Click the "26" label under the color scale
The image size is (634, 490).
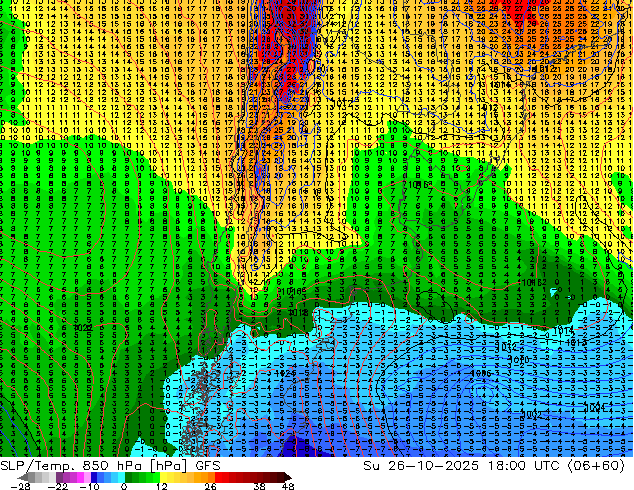point(210,486)
